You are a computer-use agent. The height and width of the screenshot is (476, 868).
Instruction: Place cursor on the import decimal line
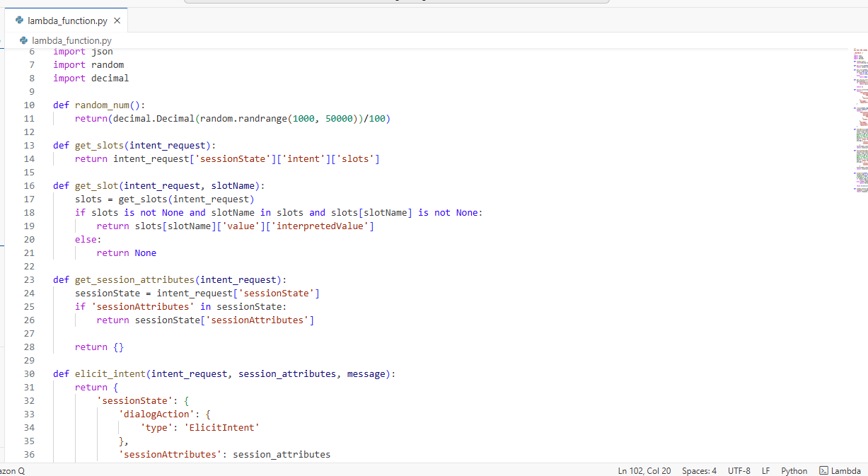[91, 78]
